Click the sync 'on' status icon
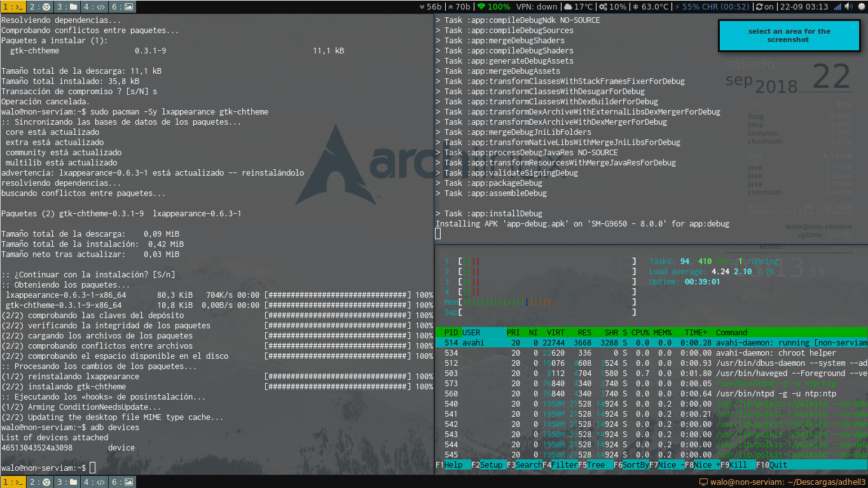The width and height of the screenshot is (868, 488). tap(764, 6)
